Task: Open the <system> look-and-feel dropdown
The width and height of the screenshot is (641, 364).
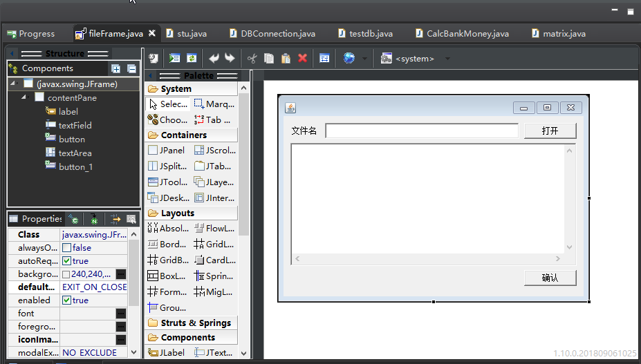Action: (x=447, y=59)
